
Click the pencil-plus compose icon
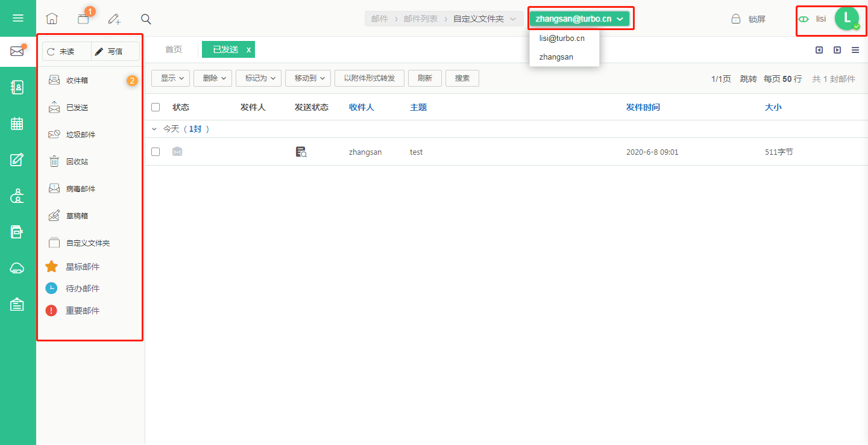click(x=115, y=19)
